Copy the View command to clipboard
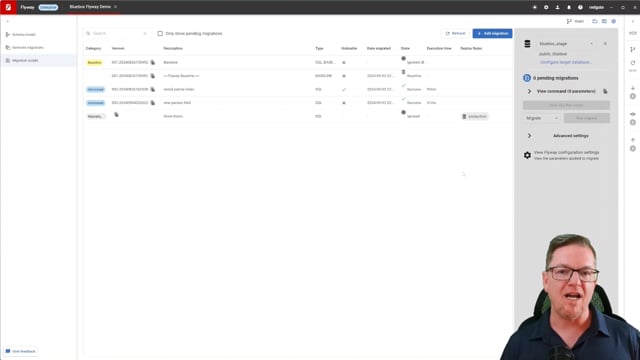 (605, 91)
